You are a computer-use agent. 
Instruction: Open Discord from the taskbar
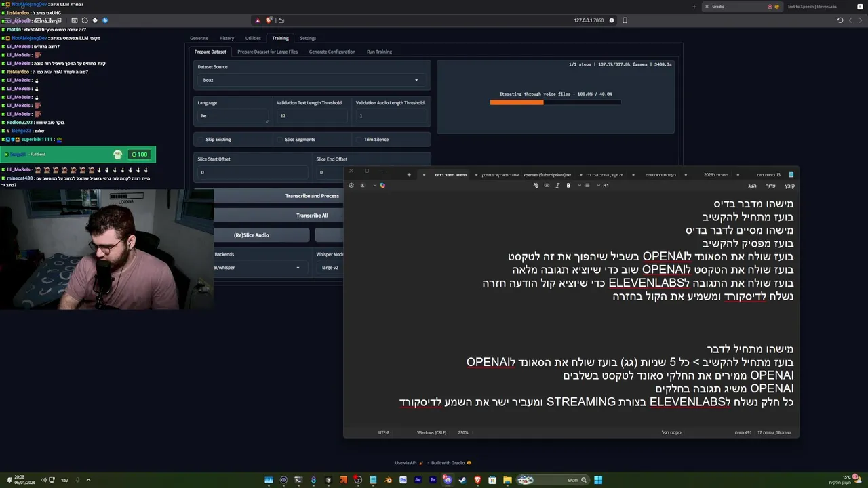(x=448, y=480)
